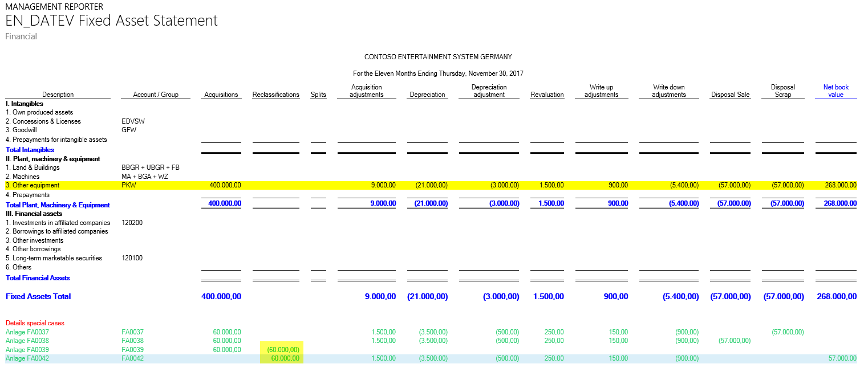The image size is (868, 372).
Task: Click the highlighted 60.000,00 reclassification for FA0042
Action: coord(285,358)
